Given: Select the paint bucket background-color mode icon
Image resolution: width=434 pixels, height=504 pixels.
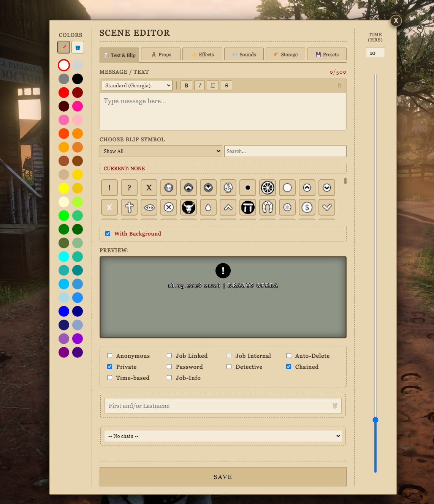Looking at the screenshot, I should pos(78,47).
